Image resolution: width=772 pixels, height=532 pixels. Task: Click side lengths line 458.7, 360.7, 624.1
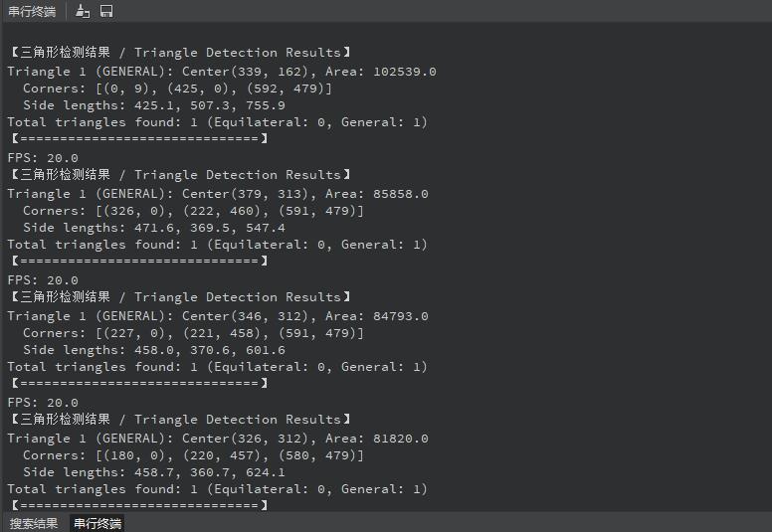click(x=154, y=472)
